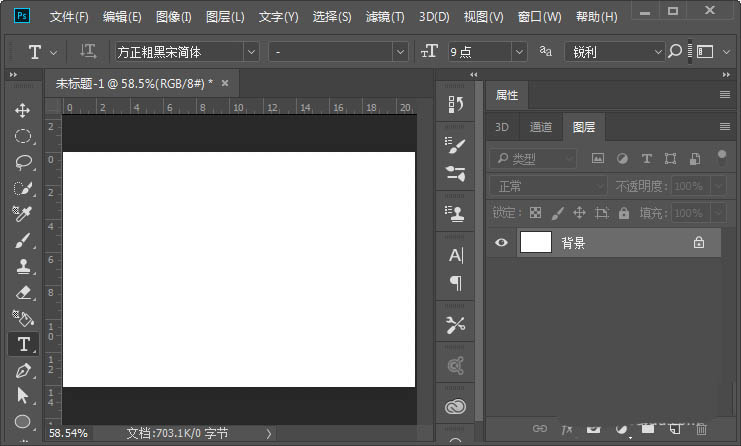Open the Clone Source panel icon
Image resolution: width=741 pixels, height=446 pixels.
454,214
